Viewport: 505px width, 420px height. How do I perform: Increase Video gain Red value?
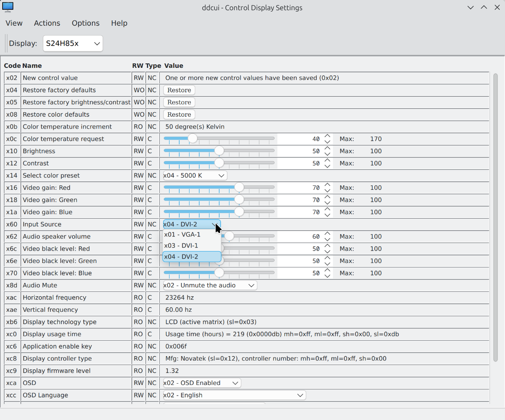327,185
